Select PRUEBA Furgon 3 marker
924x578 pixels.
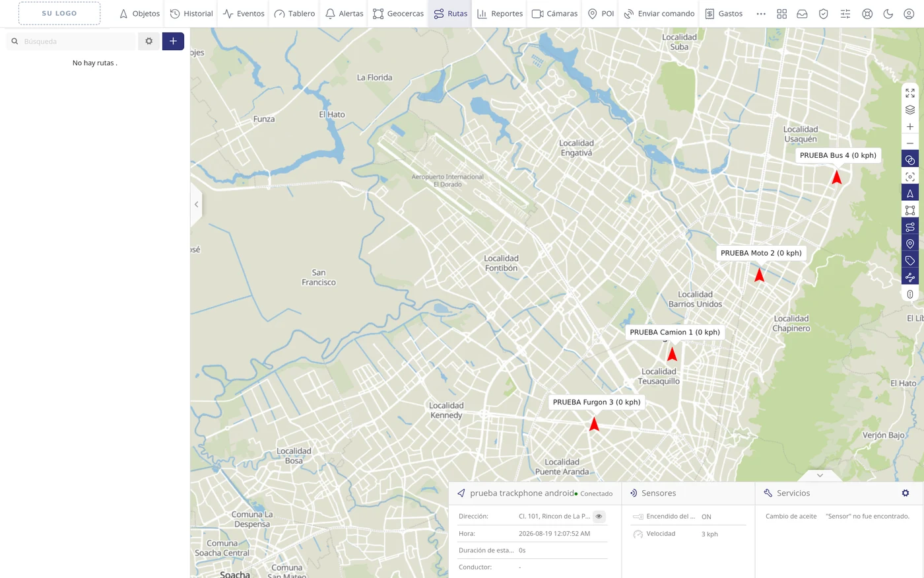(x=594, y=423)
